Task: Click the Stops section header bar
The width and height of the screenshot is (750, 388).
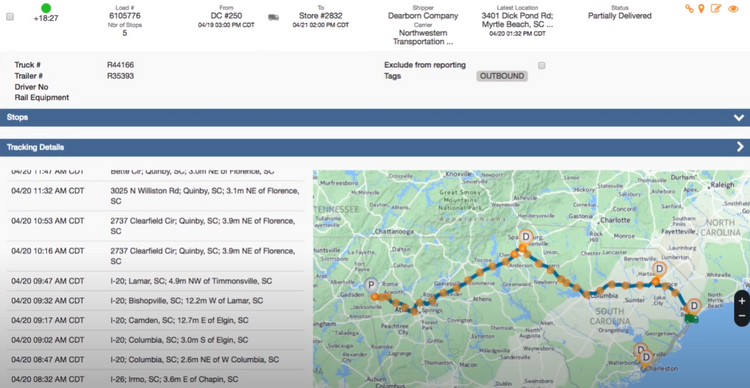Action: click(x=375, y=118)
